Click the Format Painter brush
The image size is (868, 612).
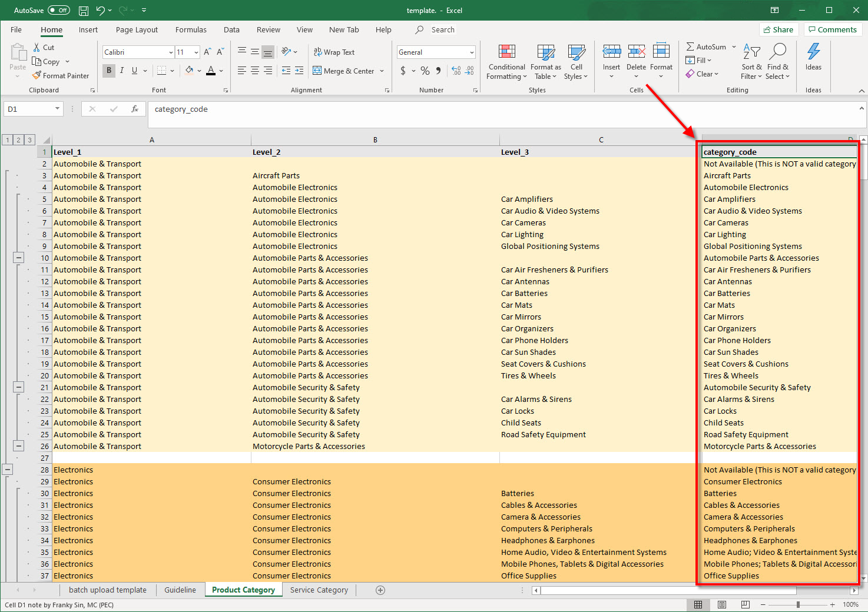point(37,75)
